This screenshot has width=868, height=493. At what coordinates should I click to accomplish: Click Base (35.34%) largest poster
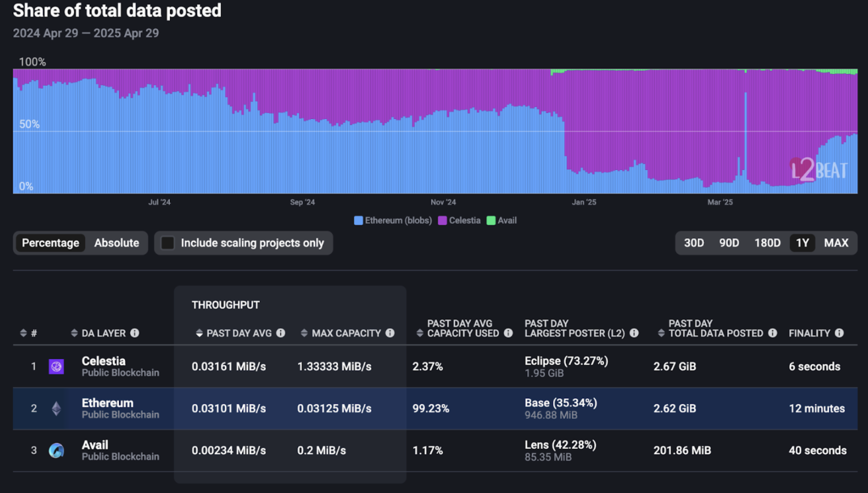click(x=561, y=403)
